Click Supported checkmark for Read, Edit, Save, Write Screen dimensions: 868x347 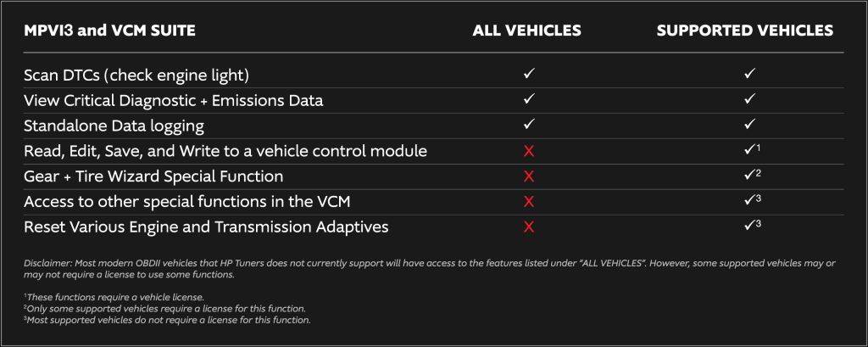click(748, 151)
